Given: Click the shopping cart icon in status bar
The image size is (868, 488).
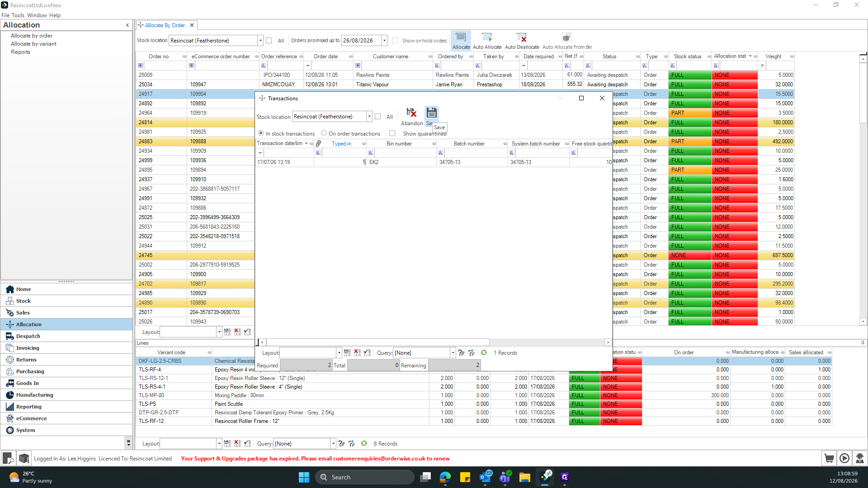Looking at the screenshot, I should point(829,458).
